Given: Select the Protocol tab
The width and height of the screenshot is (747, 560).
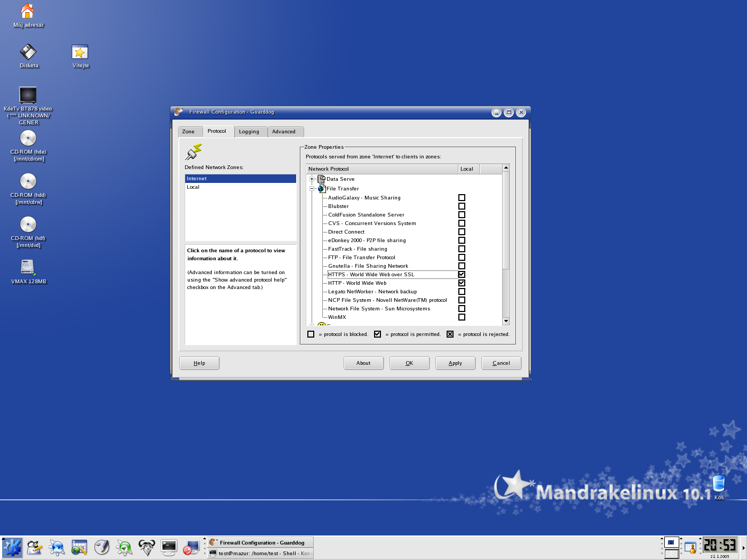Looking at the screenshot, I should pyautogui.click(x=217, y=131).
